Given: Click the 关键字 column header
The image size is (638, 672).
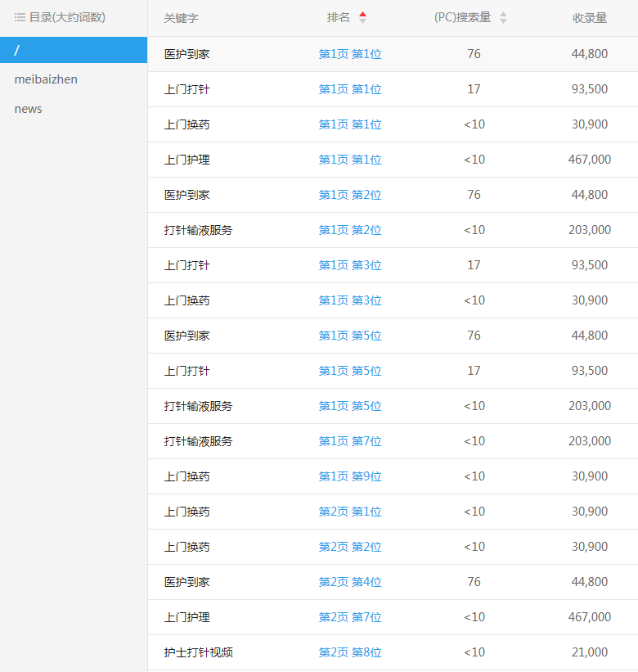Looking at the screenshot, I should coord(181,18).
